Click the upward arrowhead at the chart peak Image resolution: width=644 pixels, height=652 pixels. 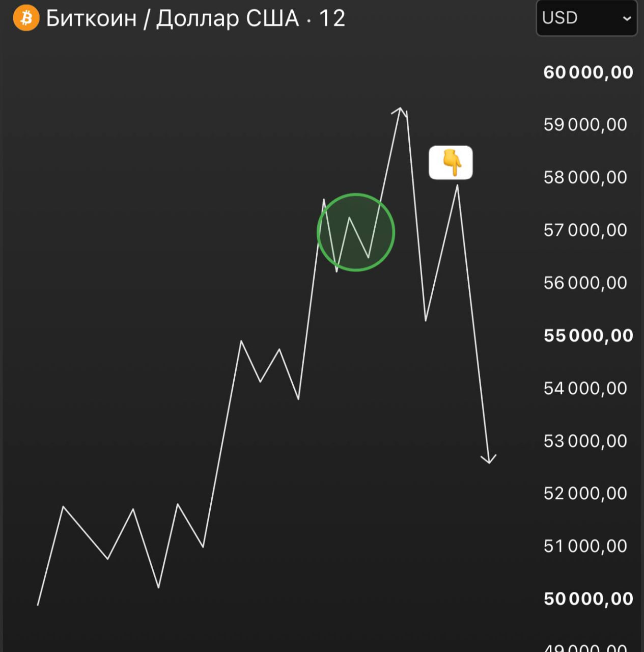pyautogui.click(x=400, y=112)
